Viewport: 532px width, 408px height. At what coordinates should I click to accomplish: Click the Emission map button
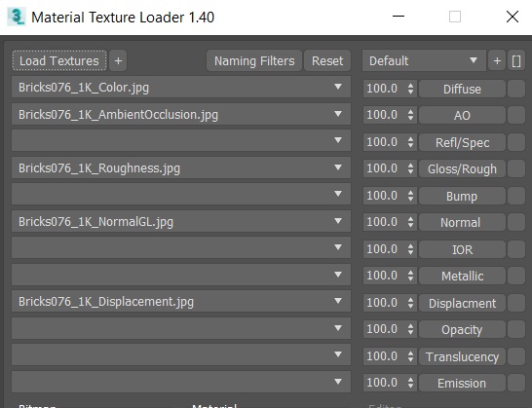pyautogui.click(x=462, y=384)
